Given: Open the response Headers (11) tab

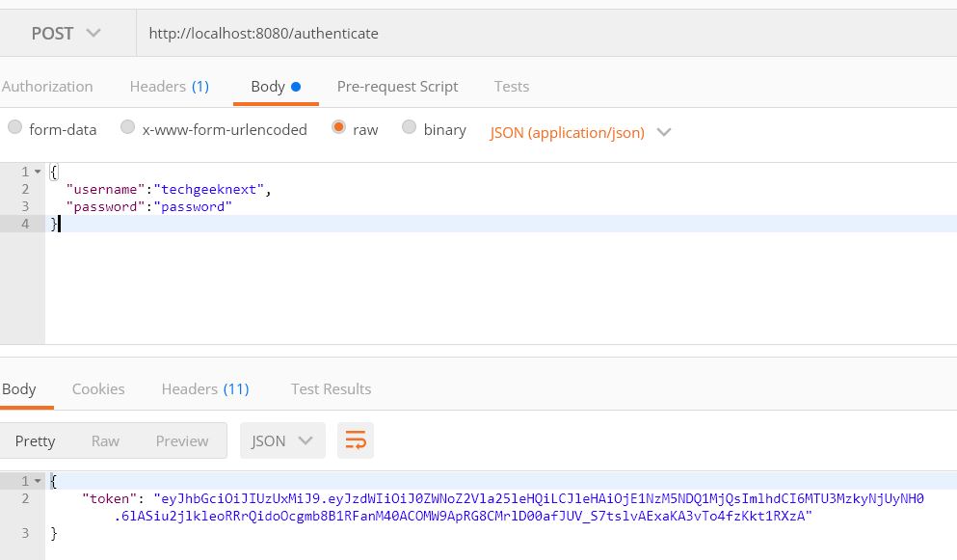Looking at the screenshot, I should pyautogui.click(x=205, y=389).
